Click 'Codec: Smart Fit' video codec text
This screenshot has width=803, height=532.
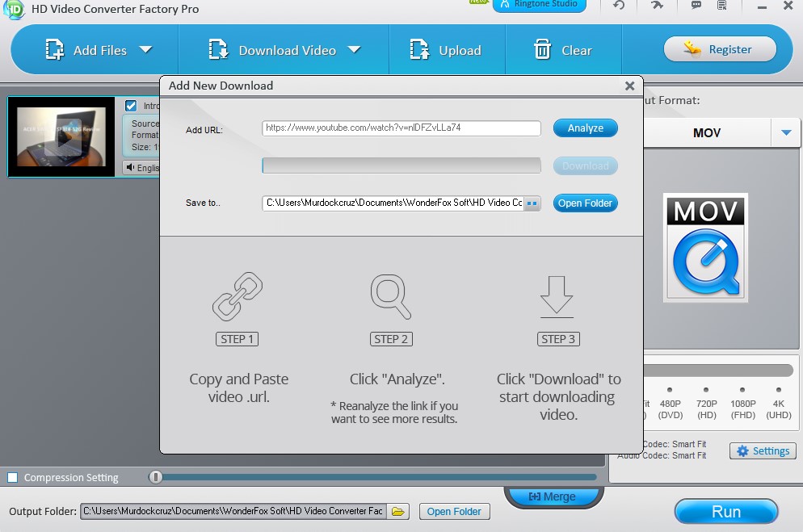click(675, 444)
